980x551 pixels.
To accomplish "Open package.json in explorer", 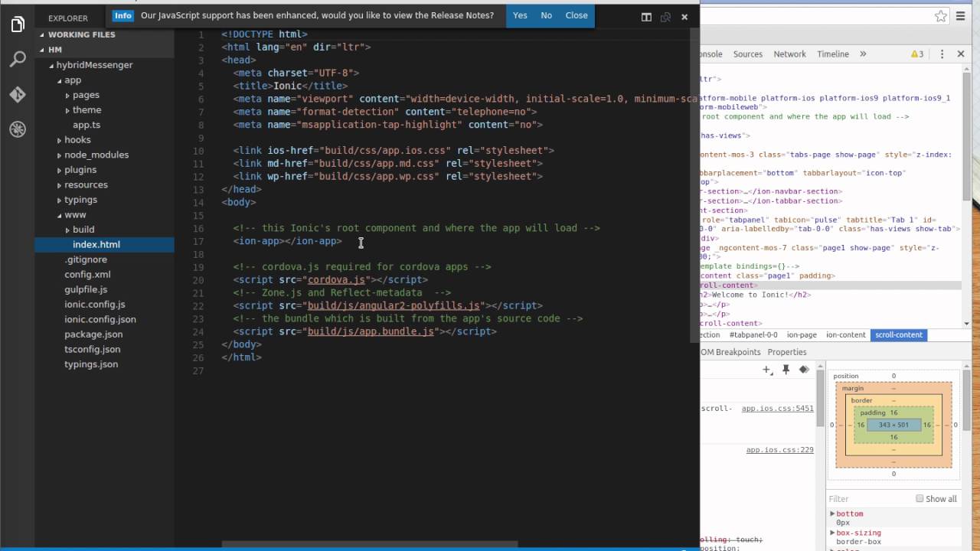I will tap(93, 334).
